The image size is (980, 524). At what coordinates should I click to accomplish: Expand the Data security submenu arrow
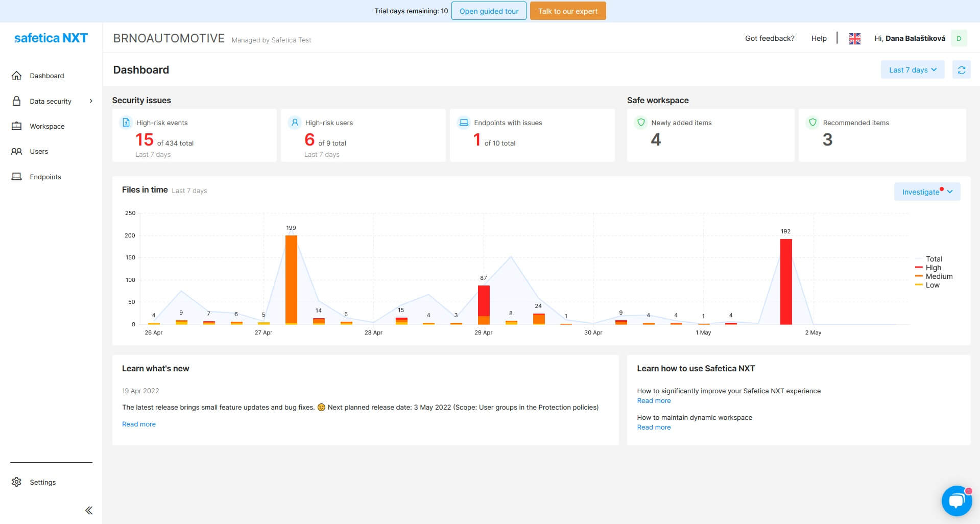coord(91,101)
